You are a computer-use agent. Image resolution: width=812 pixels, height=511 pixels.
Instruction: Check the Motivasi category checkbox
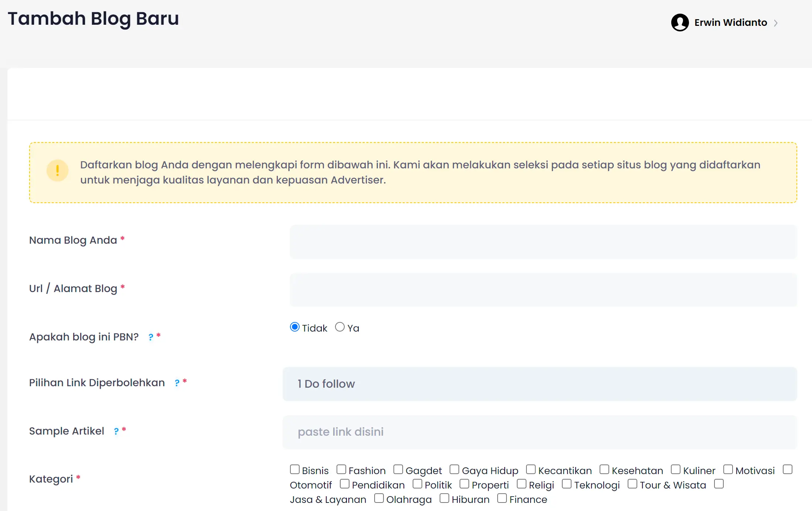click(728, 469)
